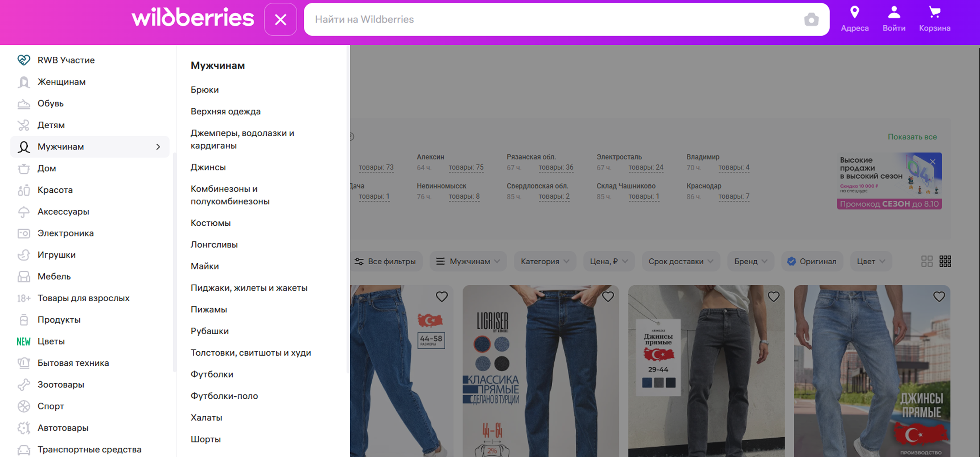Favorite the light blue straight jeans product
This screenshot has width=980, height=457.
[939, 297]
